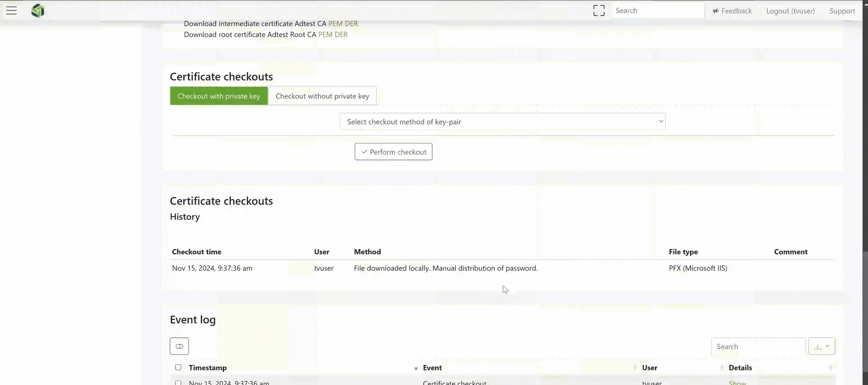Screen dimensions: 868x385
Task: Click checkout time Nov 15, 2024, 9:37:36 am
Action: 212,268
